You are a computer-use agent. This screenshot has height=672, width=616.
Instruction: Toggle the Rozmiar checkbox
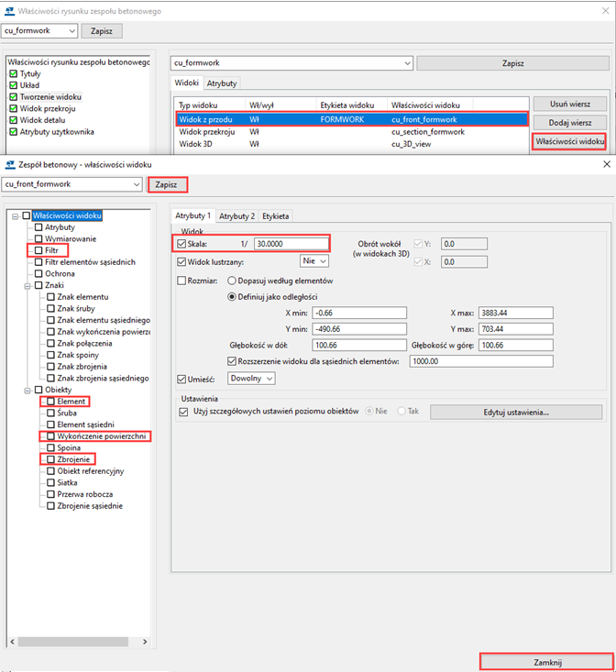181,280
